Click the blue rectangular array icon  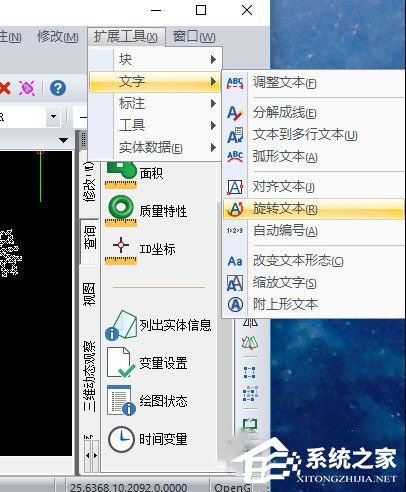tap(250, 372)
